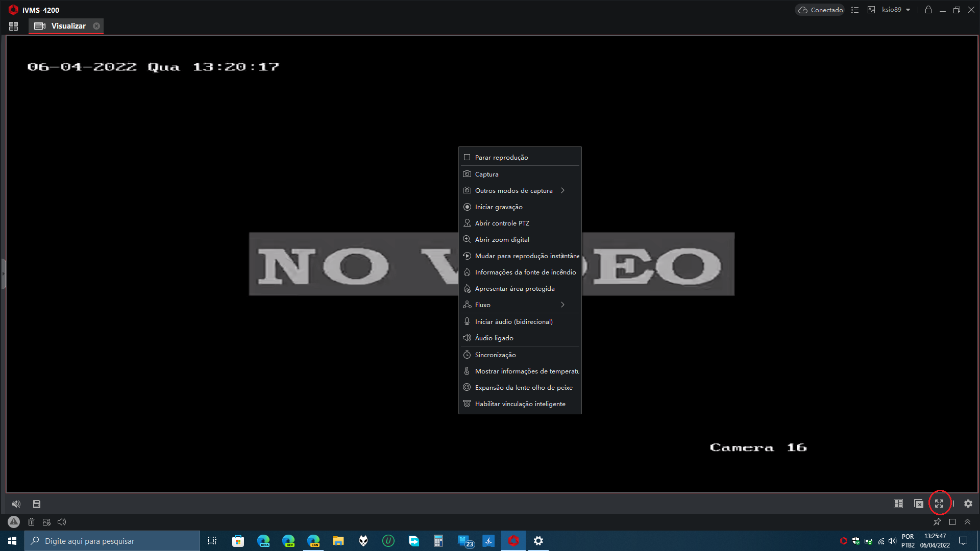
Task: Select 'Captura' from the context menu
Action: [x=486, y=174]
